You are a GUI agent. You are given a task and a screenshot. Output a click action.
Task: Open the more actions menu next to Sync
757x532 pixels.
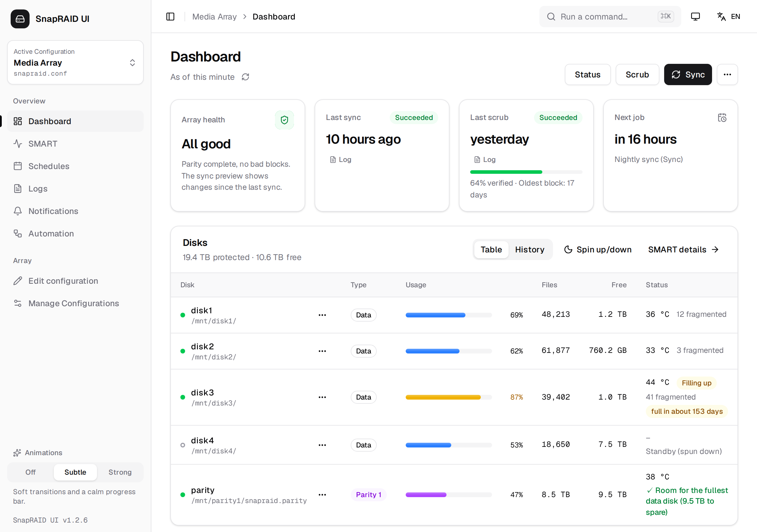pos(727,74)
